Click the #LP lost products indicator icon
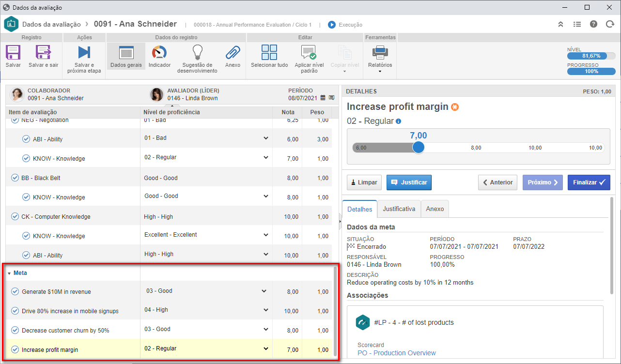The height and width of the screenshot is (364, 621). click(x=363, y=322)
